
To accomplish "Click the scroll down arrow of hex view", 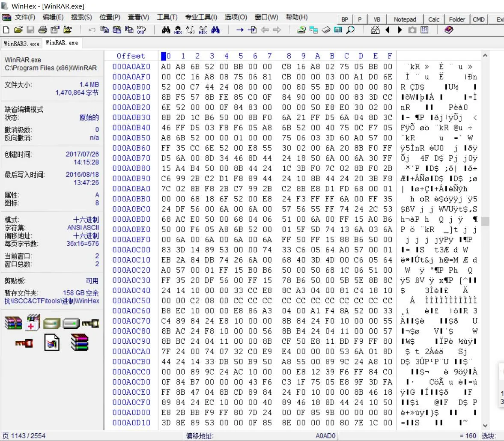I will tap(485, 426).
